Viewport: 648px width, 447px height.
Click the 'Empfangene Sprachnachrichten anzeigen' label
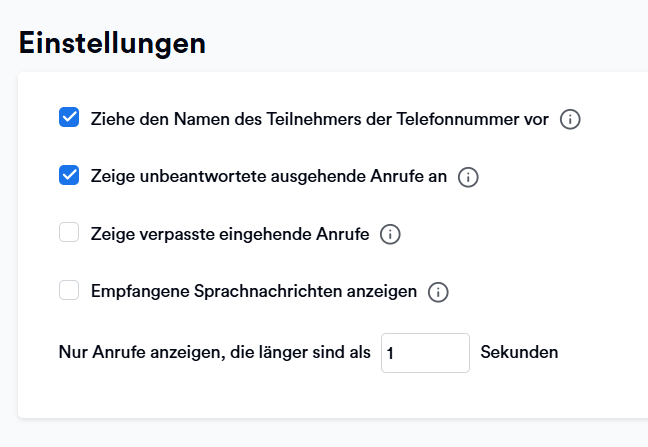point(253,293)
